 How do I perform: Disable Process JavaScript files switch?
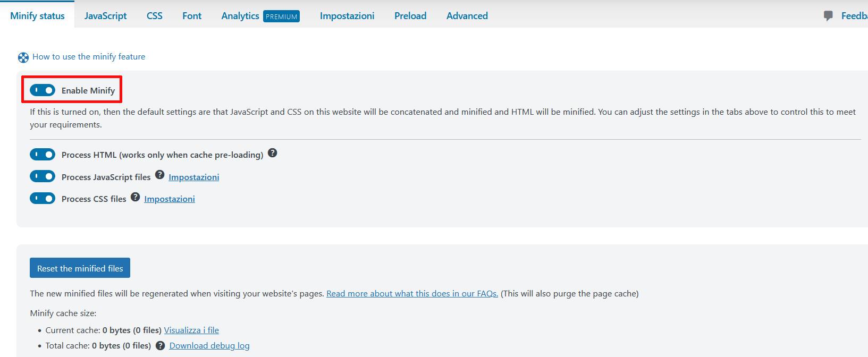tap(43, 176)
